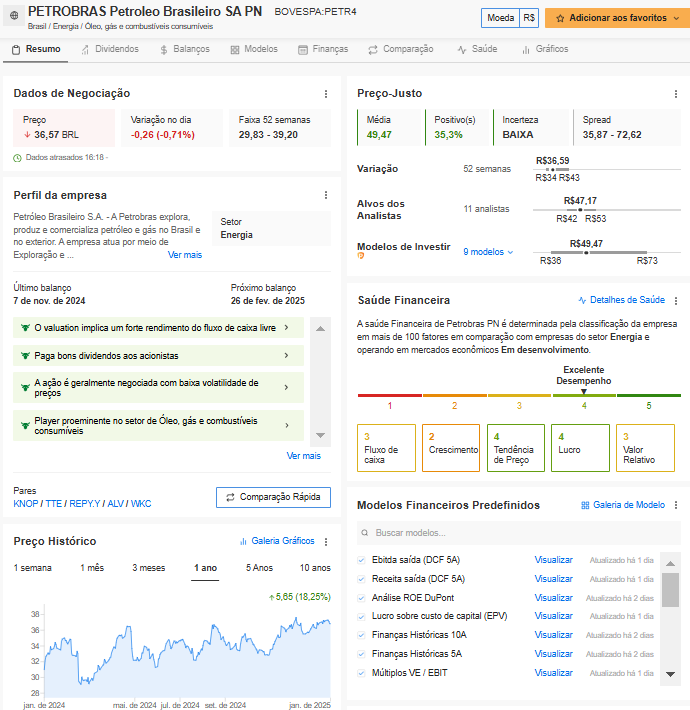
Task: Click the clock icon beside Dados atrasados
Action: tap(17, 158)
